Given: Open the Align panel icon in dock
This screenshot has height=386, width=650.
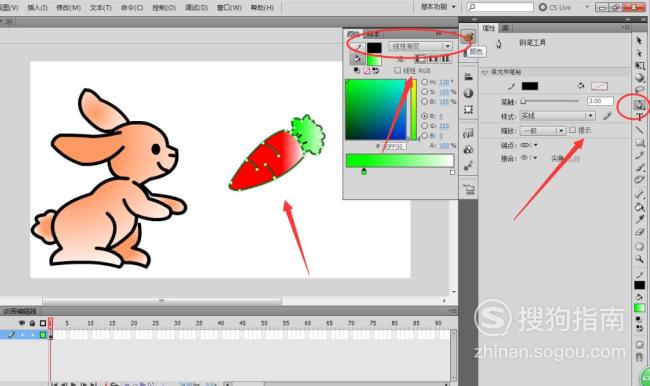Looking at the screenshot, I should point(468,77).
